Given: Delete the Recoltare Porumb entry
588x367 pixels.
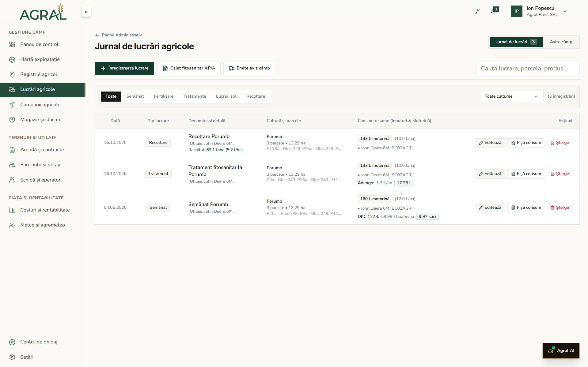Looking at the screenshot, I should point(560,143).
